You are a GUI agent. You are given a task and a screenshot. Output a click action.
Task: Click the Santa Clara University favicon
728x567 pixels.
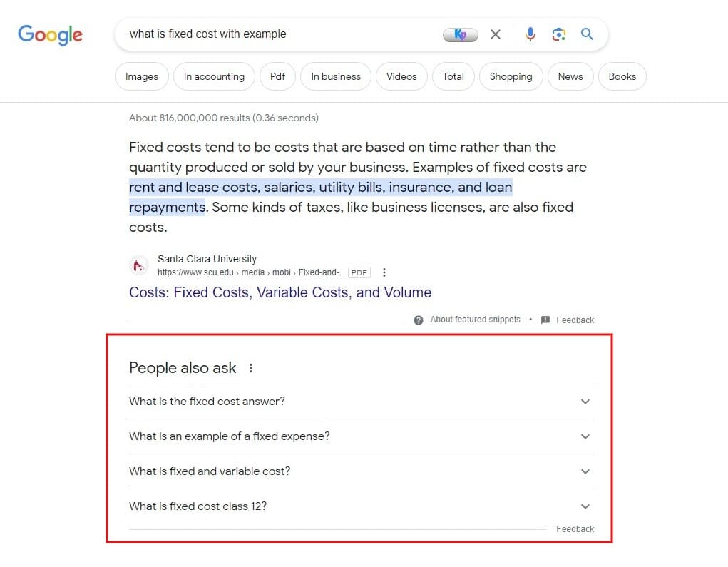coord(138,265)
